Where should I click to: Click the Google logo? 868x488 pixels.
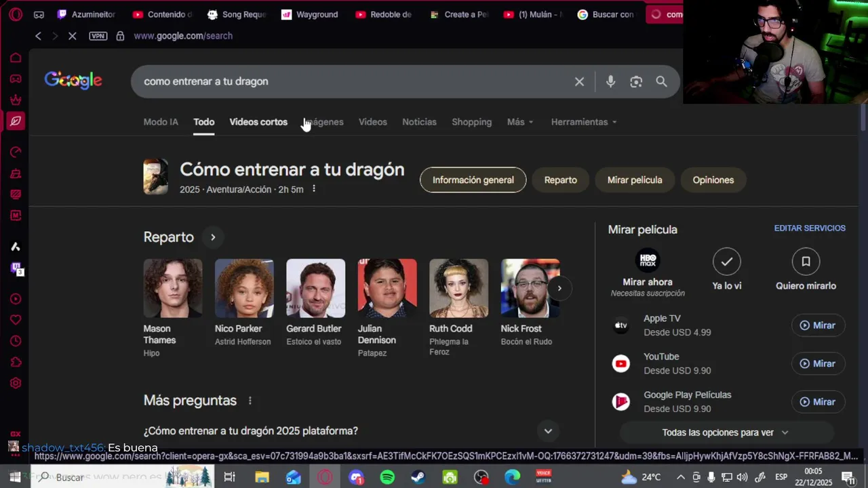(x=73, y=80)
